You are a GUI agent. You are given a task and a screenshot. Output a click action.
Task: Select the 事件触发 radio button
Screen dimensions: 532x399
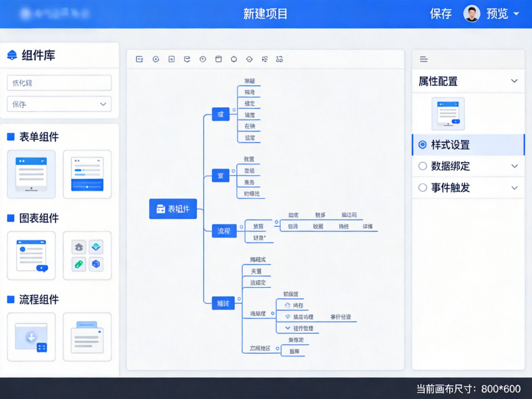pos(422,188)
